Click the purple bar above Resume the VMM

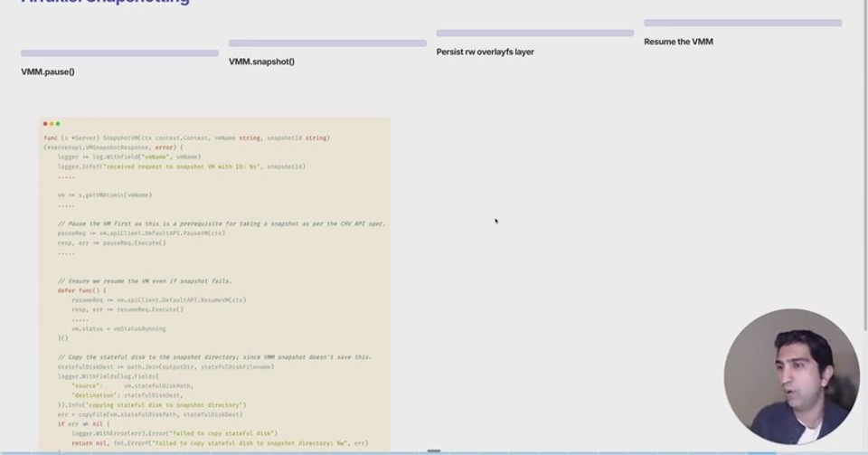(742, 23)
